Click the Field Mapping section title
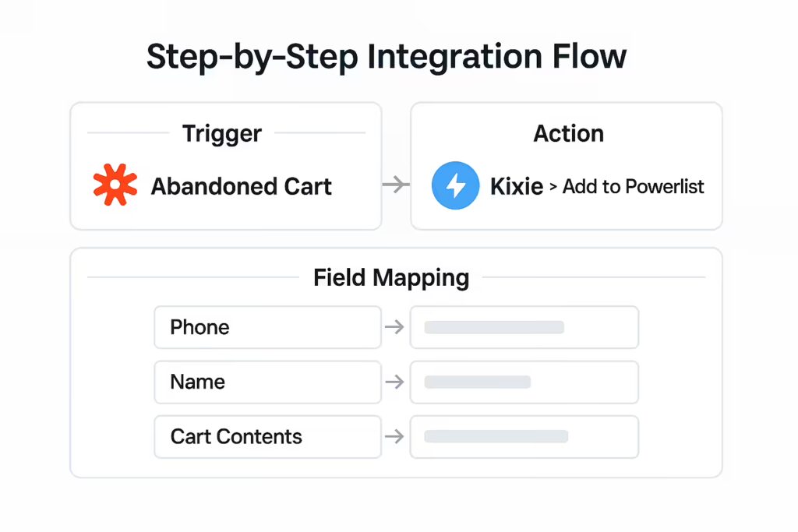The height and width of the screenshot is (532, 798). 391,278
